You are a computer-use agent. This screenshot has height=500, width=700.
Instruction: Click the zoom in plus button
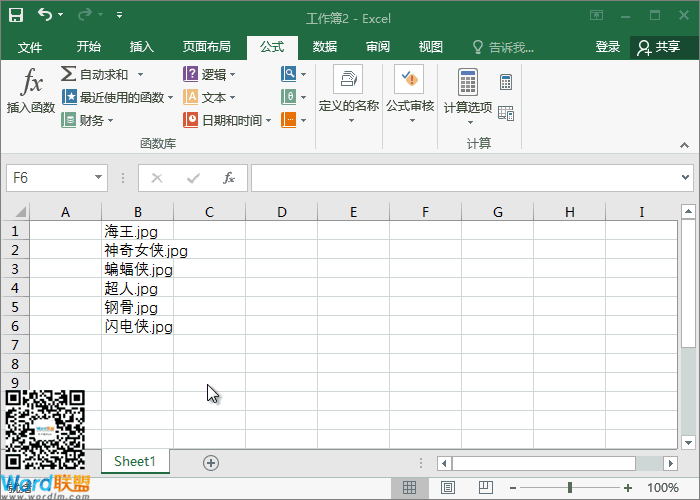[x=628, y=488]
